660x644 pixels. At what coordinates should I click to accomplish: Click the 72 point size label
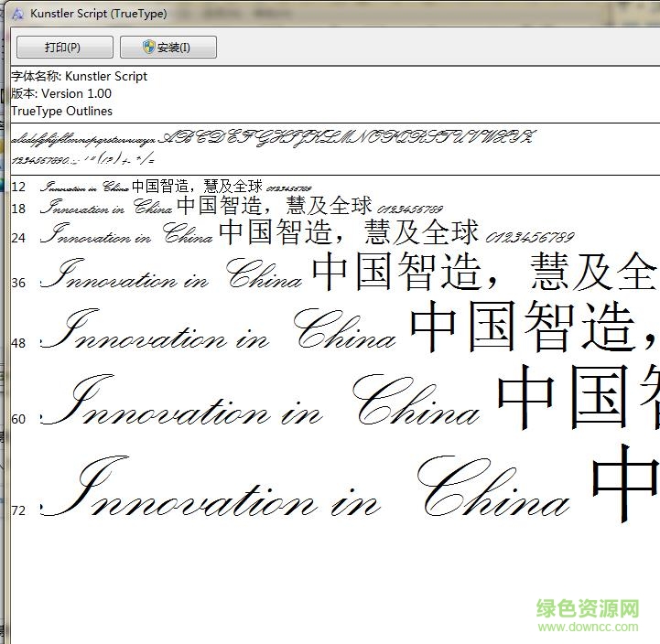[18, 510]
